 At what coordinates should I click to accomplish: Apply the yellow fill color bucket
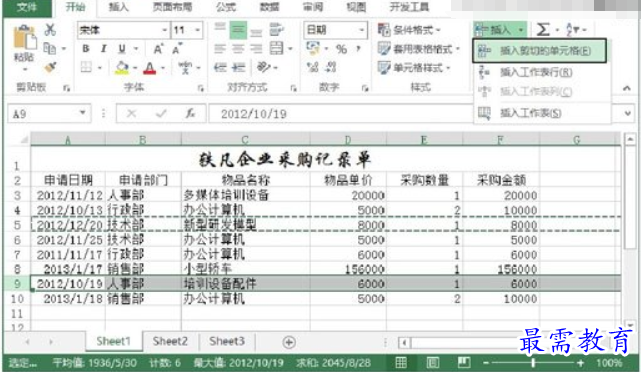(x=122, y=67)
